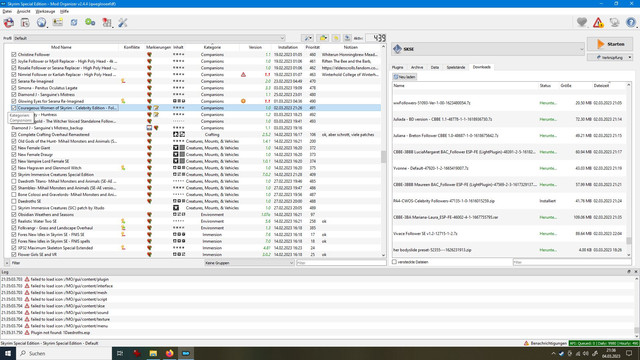The height and width of the screenshot is (360, 640).
Task: Click orange update icon on Glowing Eyes row
Action: click(243, 101)
